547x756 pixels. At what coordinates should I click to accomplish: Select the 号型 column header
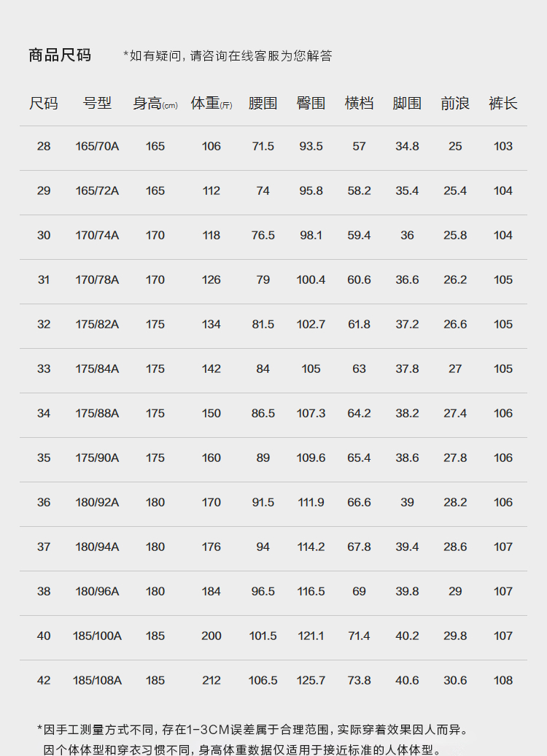point(97,103)
